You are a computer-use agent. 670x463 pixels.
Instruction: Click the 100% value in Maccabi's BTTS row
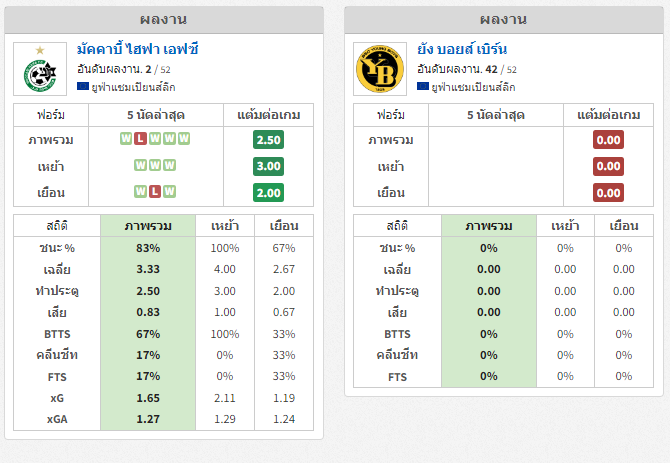pyautogui.click(x=225, y=334)
